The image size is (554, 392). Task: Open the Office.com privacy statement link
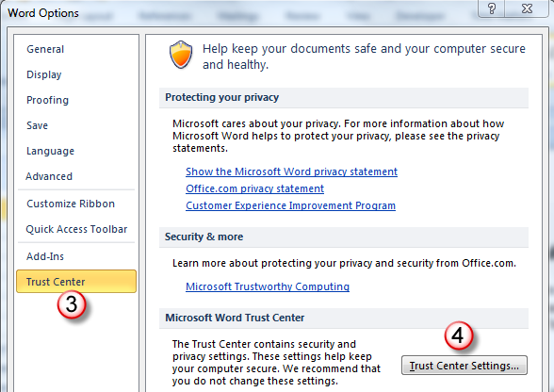(x=254, y=188)
